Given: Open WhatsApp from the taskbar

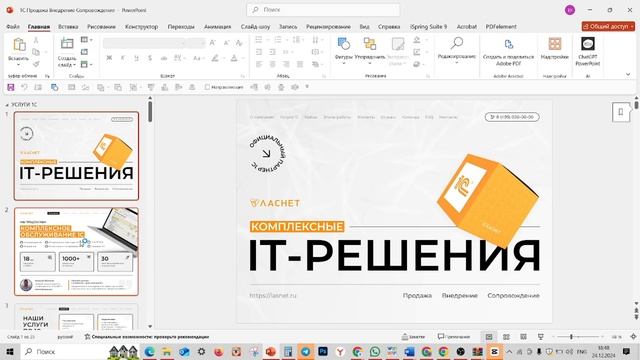Looking at the screenshot, I should (375, 351).
